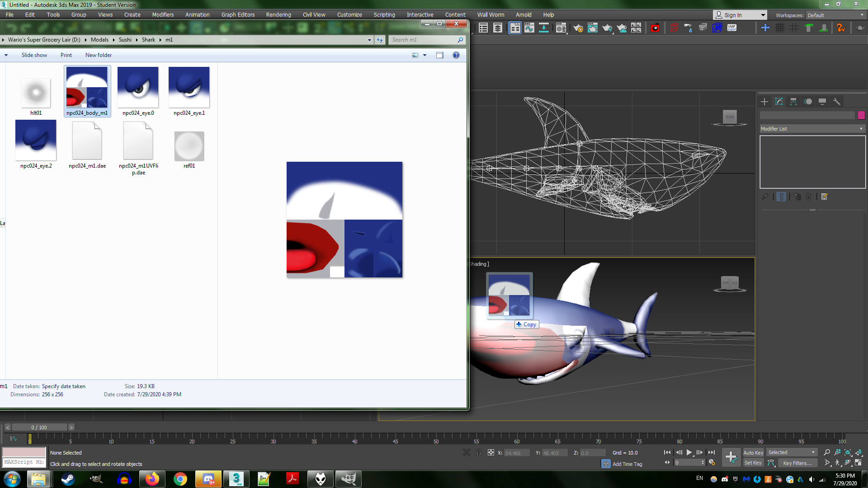Click Isolate Selection toggle icon
The width and height of the screenshot is (868, 488).
pyautogui.click(x=467, y=452)
